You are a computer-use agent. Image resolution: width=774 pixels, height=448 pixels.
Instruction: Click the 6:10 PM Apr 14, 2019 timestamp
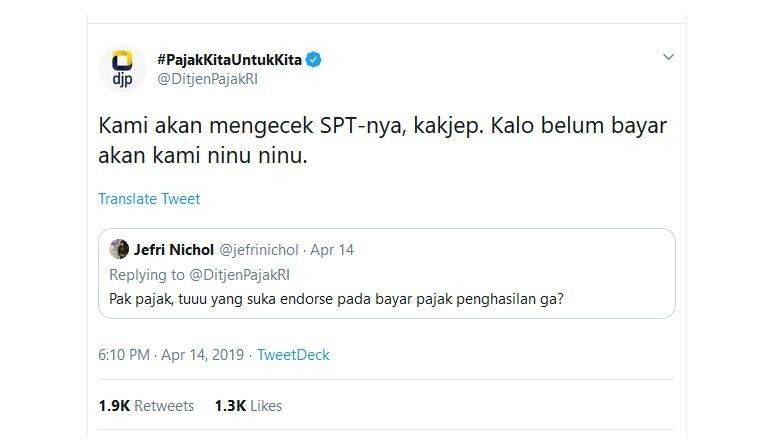click(171, 355)
